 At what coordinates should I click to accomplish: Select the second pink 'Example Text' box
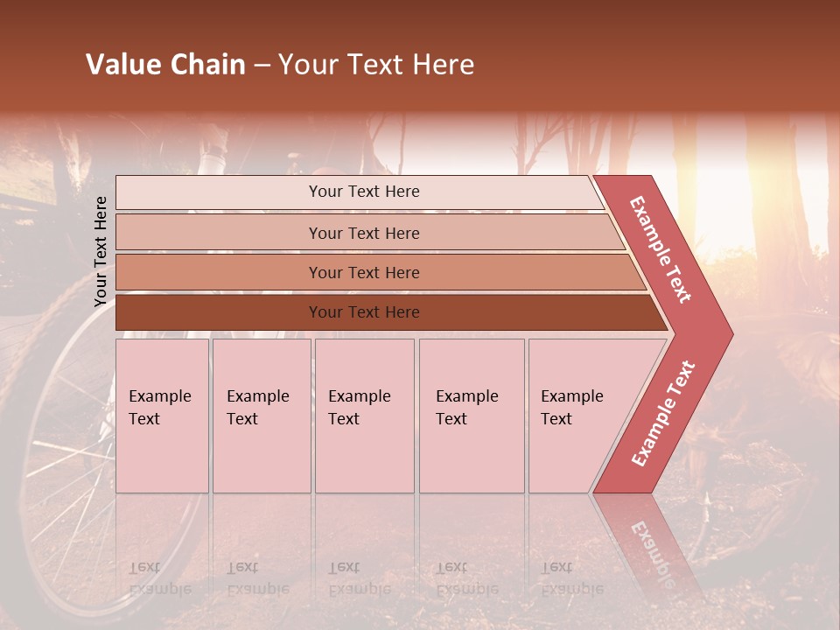click(x=262, y=416)
